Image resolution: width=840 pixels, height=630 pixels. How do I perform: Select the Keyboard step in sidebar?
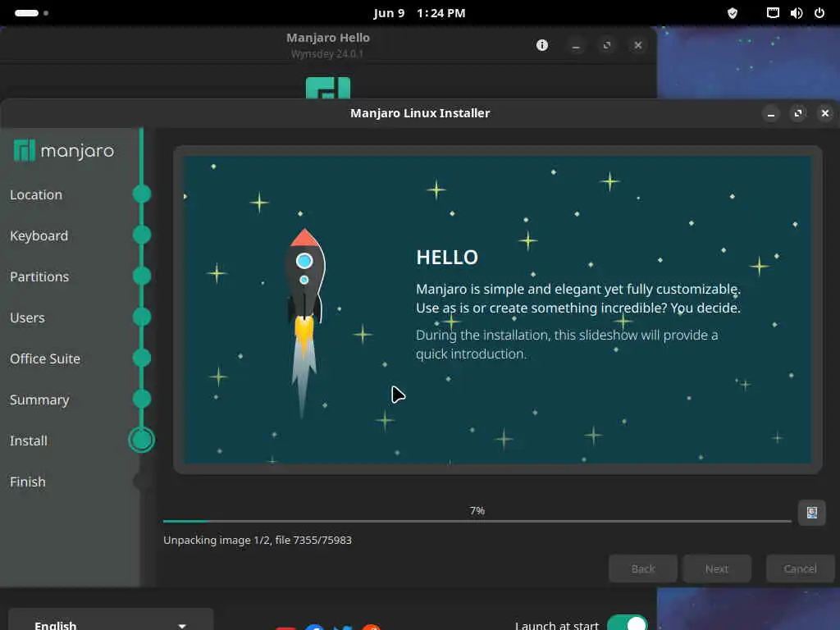point(39,235)
